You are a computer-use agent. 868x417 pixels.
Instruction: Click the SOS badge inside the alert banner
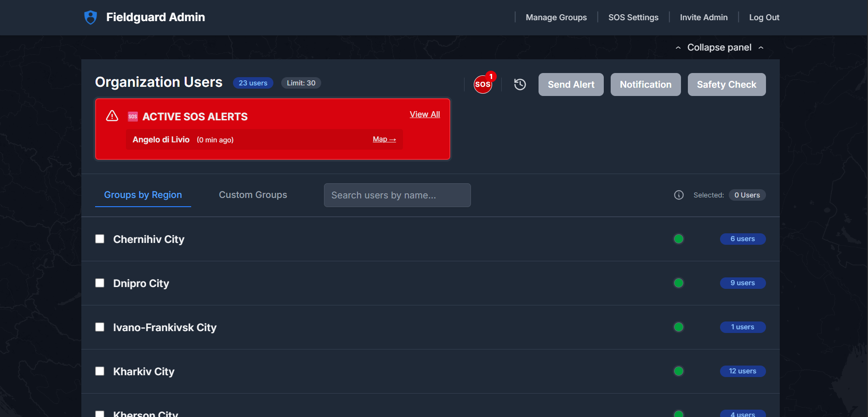133,116
